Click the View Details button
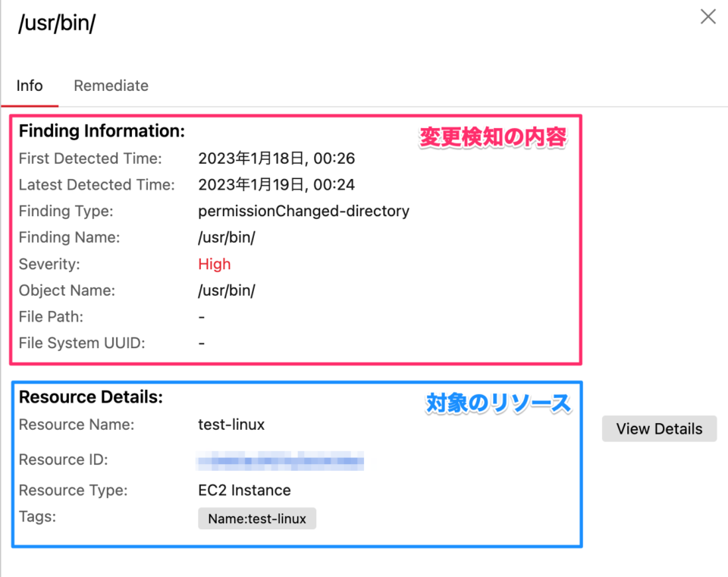 658,428
